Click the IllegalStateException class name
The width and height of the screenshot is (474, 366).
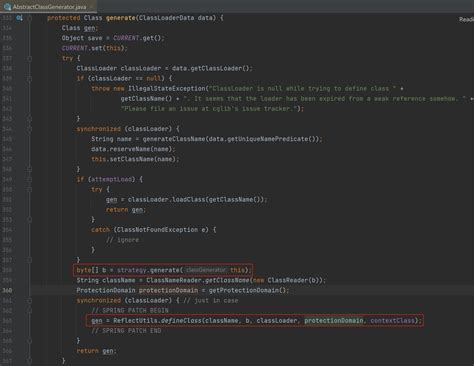(x=167, y=89)
